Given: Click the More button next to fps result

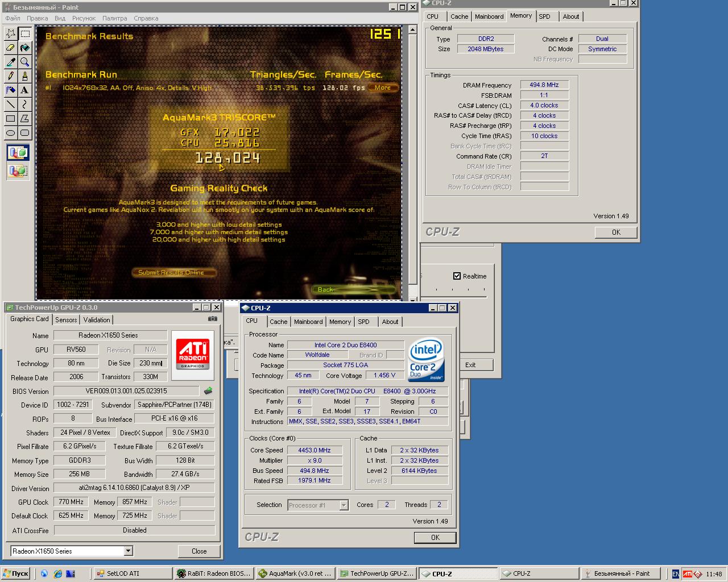Looking at the screenshot, I should click(383, 88).
